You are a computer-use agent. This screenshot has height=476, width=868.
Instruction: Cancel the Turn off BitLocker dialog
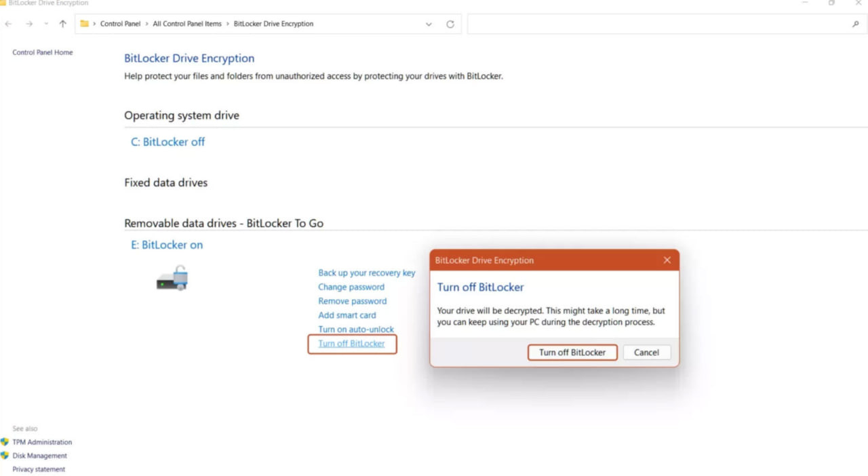coord(646,352)
